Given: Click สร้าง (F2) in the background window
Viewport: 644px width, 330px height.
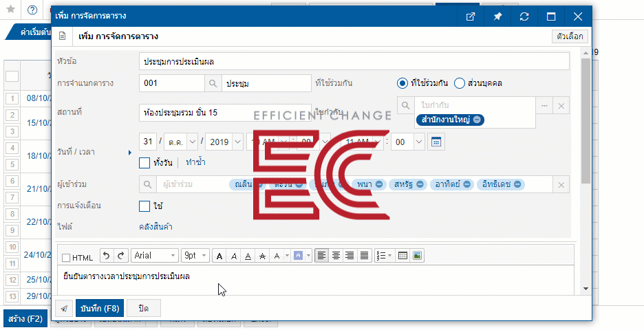Looking at the screenshot, I should click(25, 319).
